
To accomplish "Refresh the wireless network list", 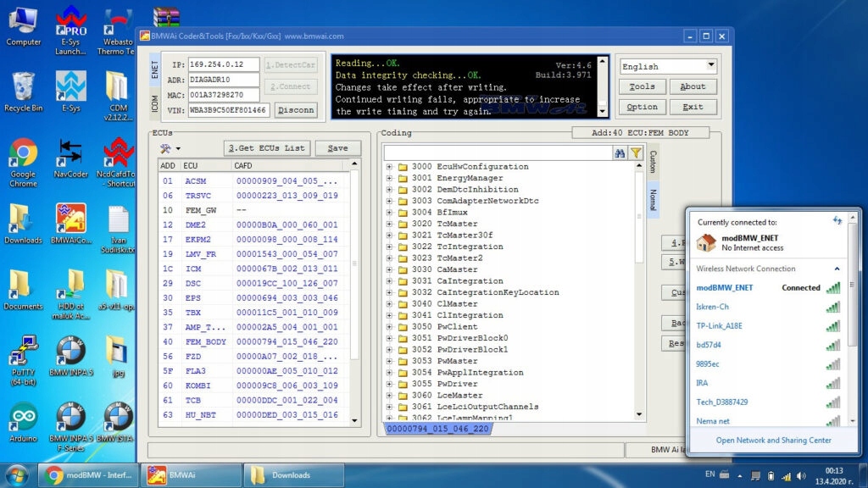I will pos(837,220).
